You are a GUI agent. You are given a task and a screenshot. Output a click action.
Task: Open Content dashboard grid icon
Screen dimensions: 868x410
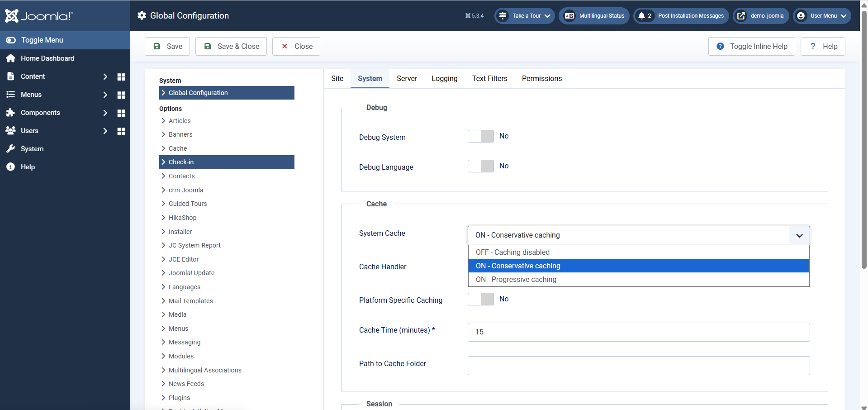(121, 77)
